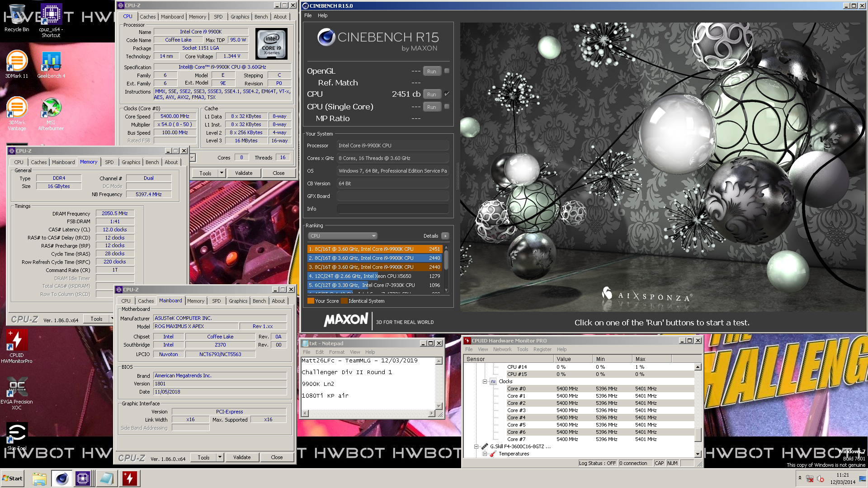Click Validate in the top CPU-Z window
The image size is (868, 488).
[x=244, y=173]
